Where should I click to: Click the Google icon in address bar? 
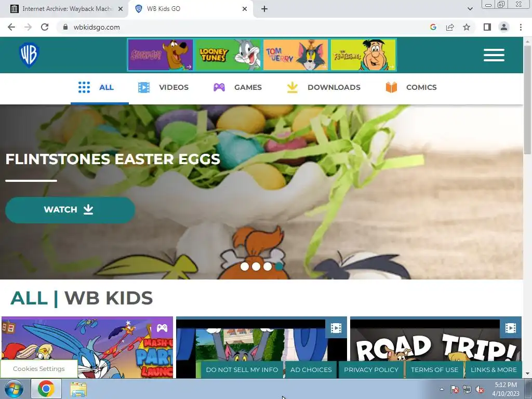pos(433,27)
